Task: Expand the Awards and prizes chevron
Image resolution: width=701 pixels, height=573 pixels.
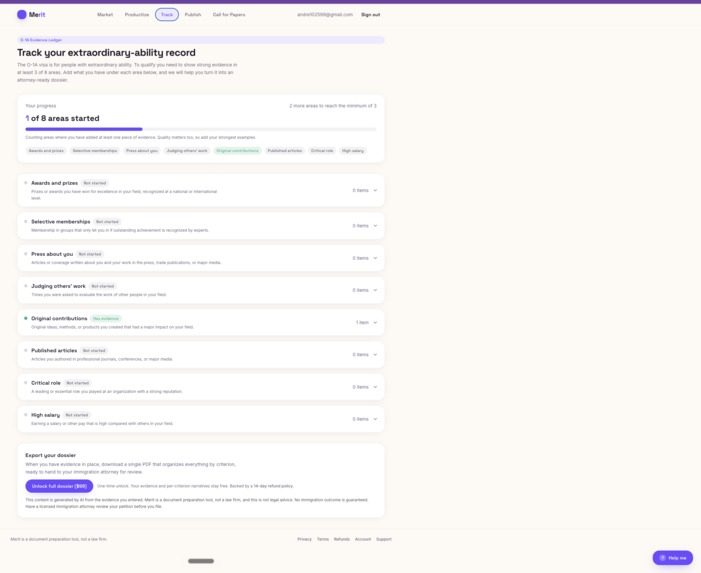Action: click(375, 190)
